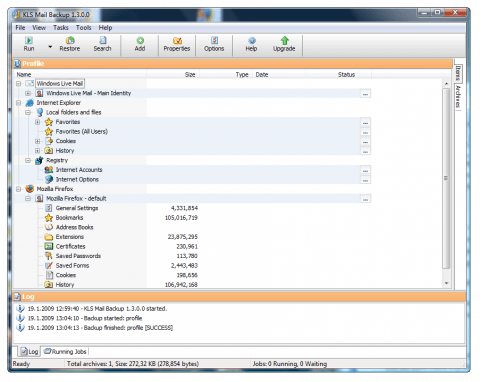Click the Bookmarks star icon
This screenshot has width=480, height=382.
[x=49, y=218]
